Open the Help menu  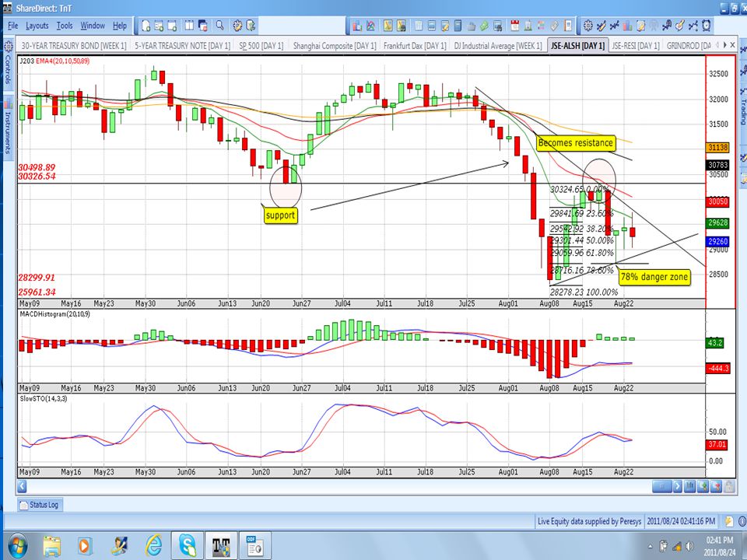[x=120, y=26]
